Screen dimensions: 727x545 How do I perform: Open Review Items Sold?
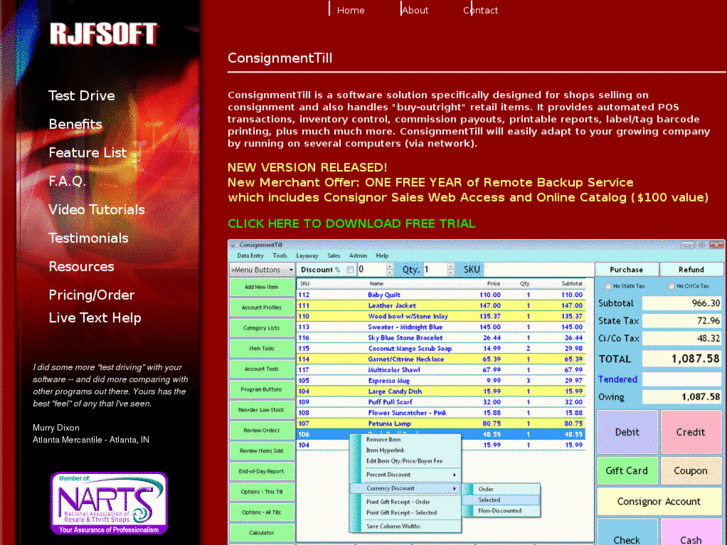pos(261,451)
